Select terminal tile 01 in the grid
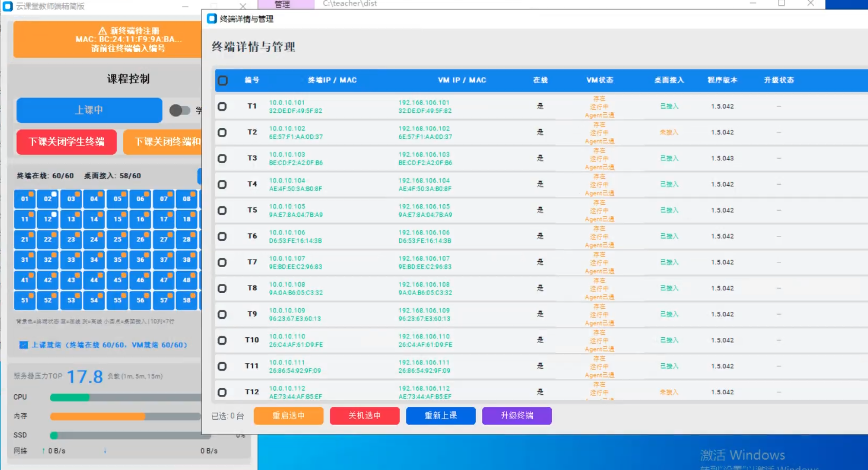This screenshot has width=868, height=470. point(24,199)
